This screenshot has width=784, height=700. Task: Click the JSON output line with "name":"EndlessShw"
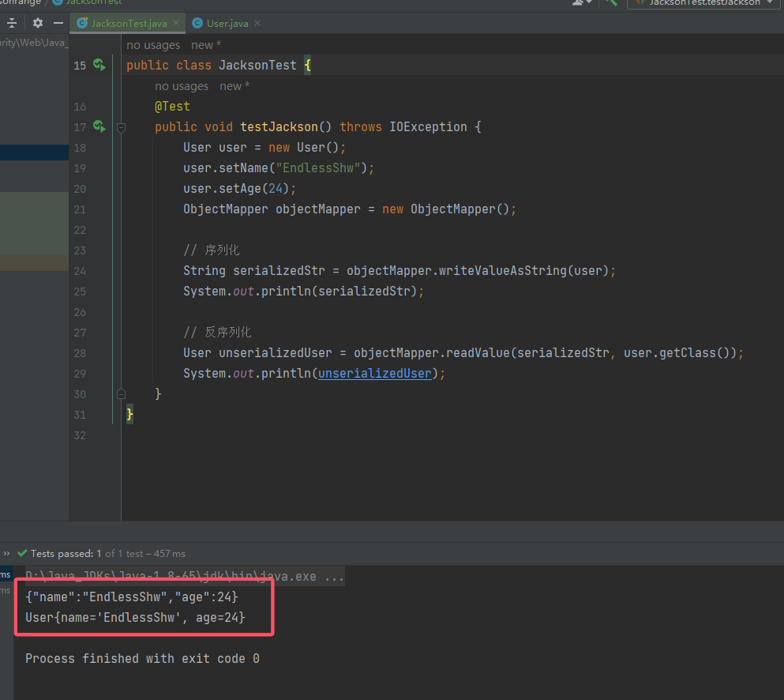[132, 597]
